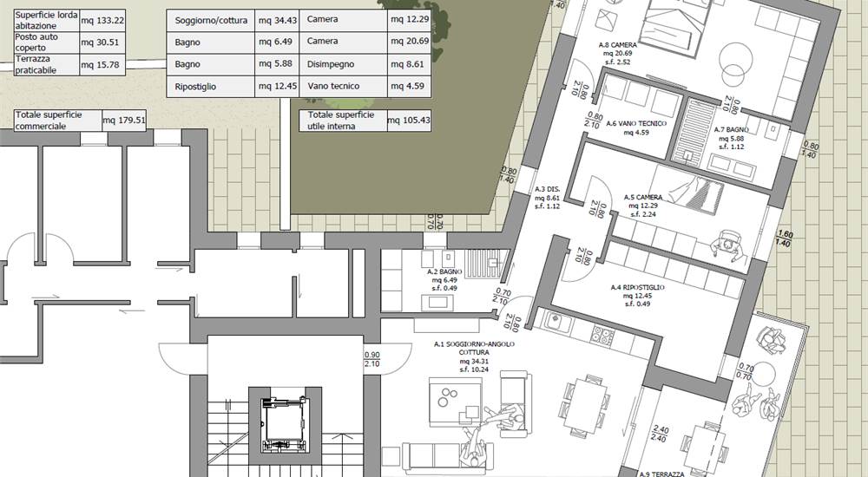The image size is (868, 477).
Task: Click the table's 'mq 12.29' value
Action: (x=409, y=19)
